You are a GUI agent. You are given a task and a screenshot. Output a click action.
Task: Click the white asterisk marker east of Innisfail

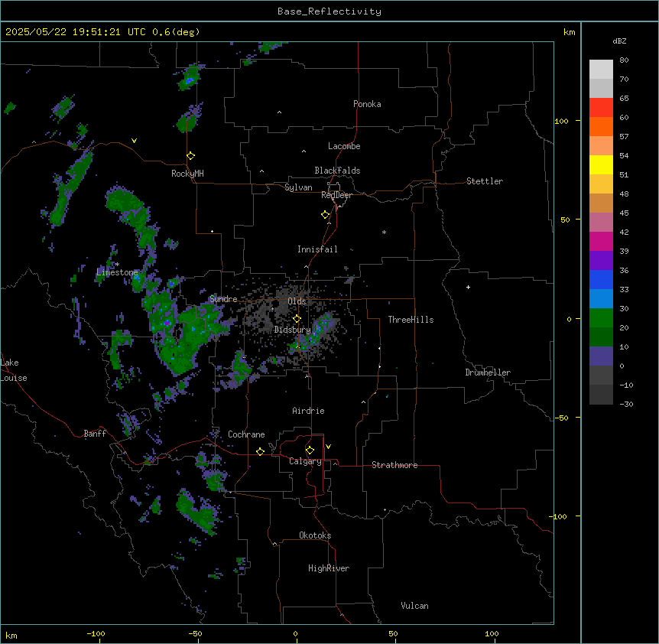click(x=384, y=232)
